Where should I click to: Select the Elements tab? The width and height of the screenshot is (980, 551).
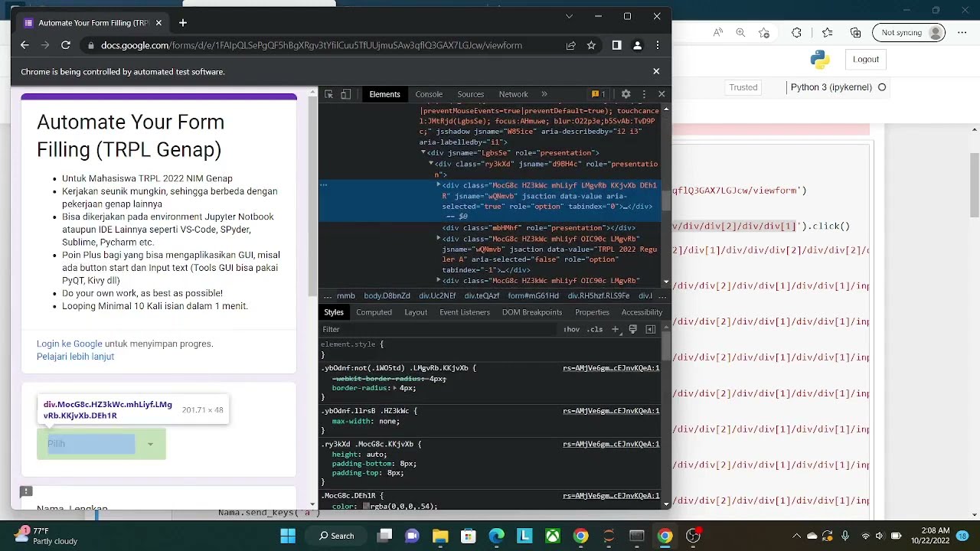point(384,94)
